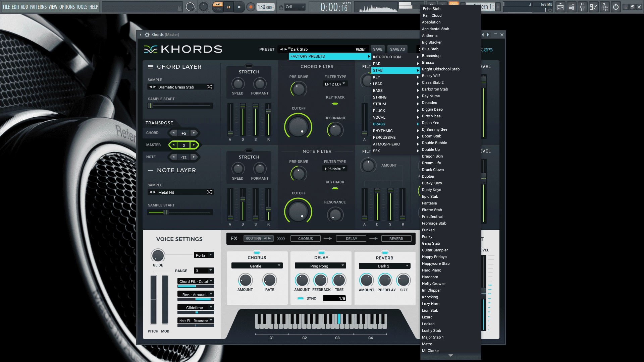Image resolution: width=644 pixels, height=362 pixels.
Task: Adjust the note layer Sample Start slider
Action: pyautogui.click(x=180, y=212)
